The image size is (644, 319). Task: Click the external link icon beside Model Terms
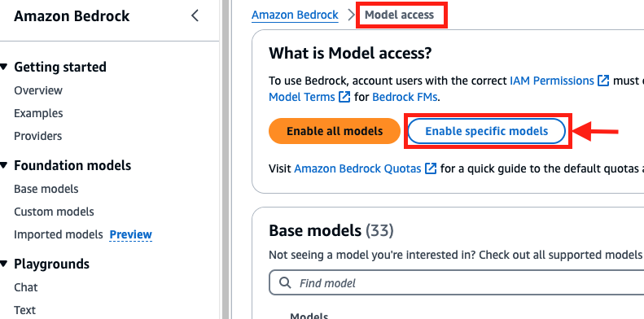[x=344, y=98]
